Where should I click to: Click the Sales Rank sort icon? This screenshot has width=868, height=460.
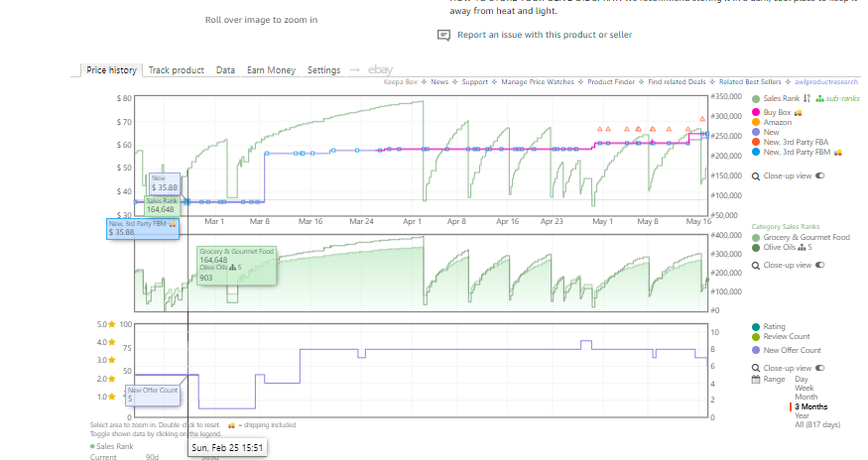coord(806,98)
